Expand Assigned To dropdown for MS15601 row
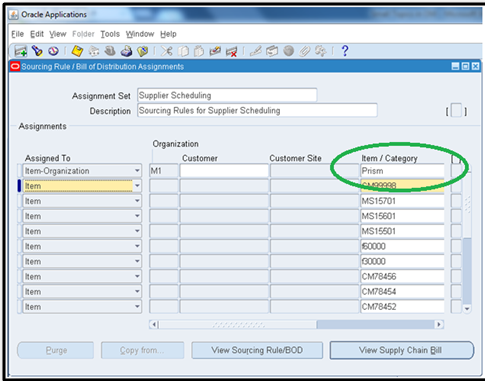Image resolution: width=485 pixels, height=381 pixels. pyautogui.click(x=137, y=216)
